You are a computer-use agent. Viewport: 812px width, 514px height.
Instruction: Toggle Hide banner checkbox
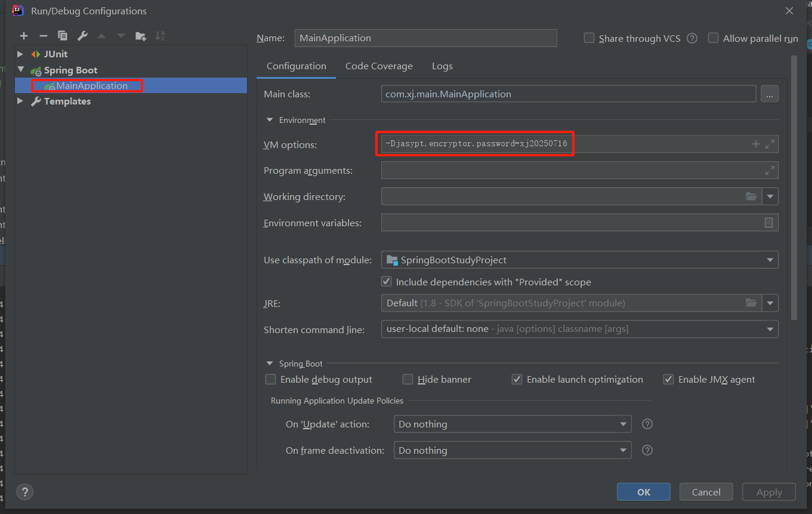click(407, 379)
